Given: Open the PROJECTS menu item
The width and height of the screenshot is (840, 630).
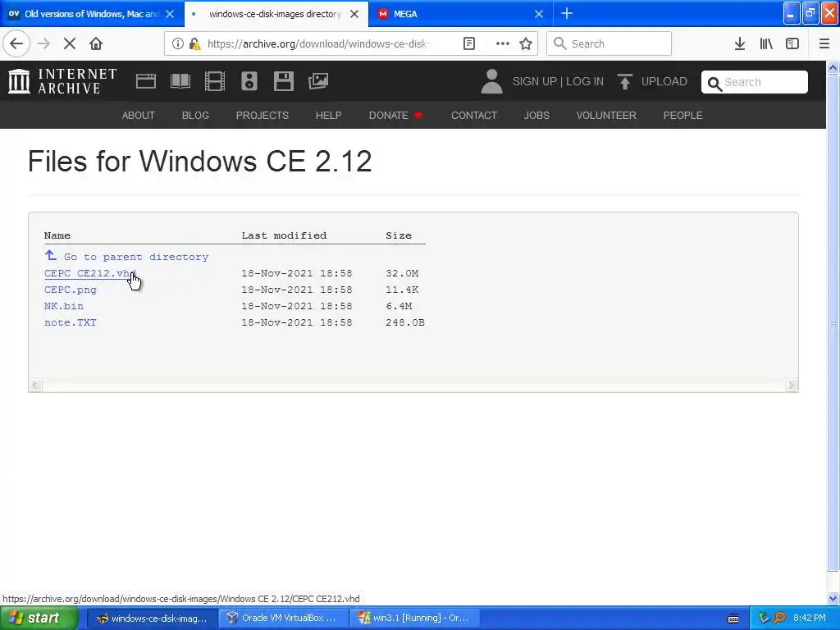Looking at the screenshot, I should coord(262,115).
